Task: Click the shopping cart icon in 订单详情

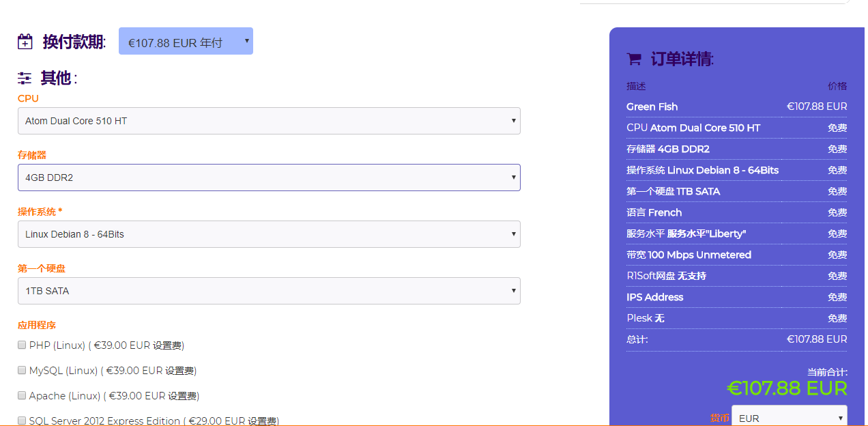Action: [x=634, y=59]
